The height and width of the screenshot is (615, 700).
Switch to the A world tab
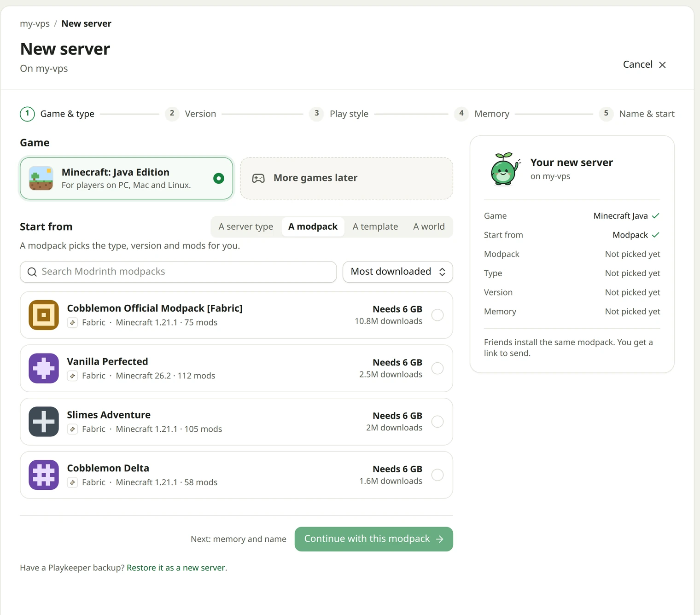click(429, 227)
